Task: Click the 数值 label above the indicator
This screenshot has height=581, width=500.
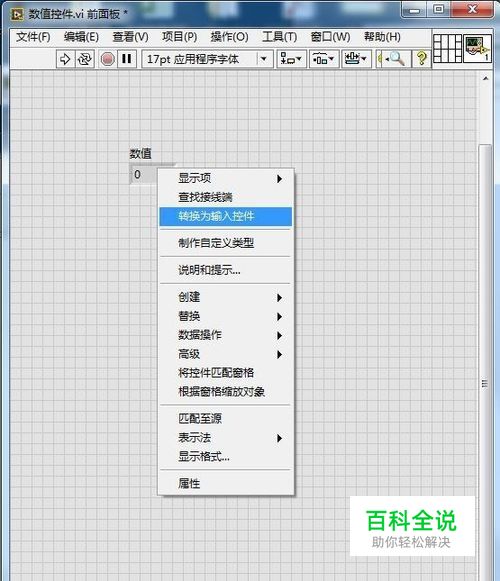Action: click(140, 153)
